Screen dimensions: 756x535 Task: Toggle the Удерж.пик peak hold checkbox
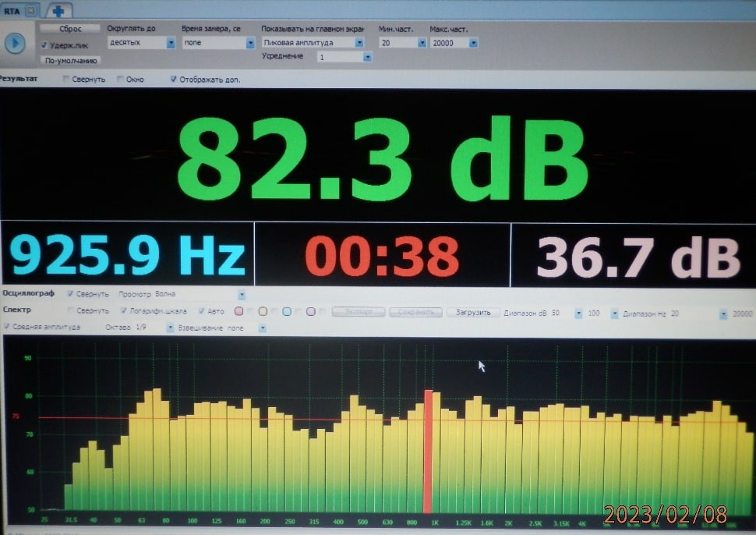(44, 45)
